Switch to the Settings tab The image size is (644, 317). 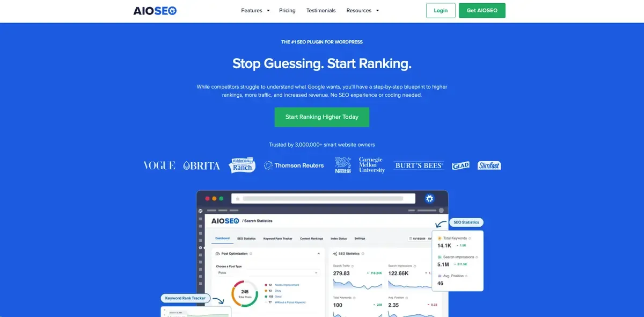pyautogui.click(x=360, y=238)
